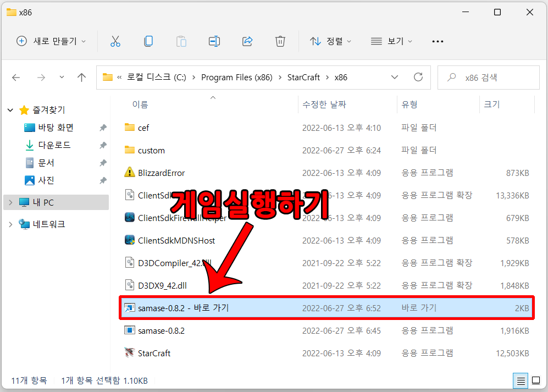Click the « breadcrumb overflow chevron

(119, 78)
